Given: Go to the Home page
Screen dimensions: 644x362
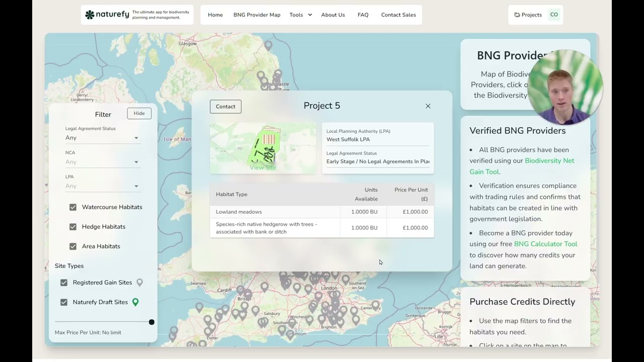Looking at the screenshot, I should [215, 15].
